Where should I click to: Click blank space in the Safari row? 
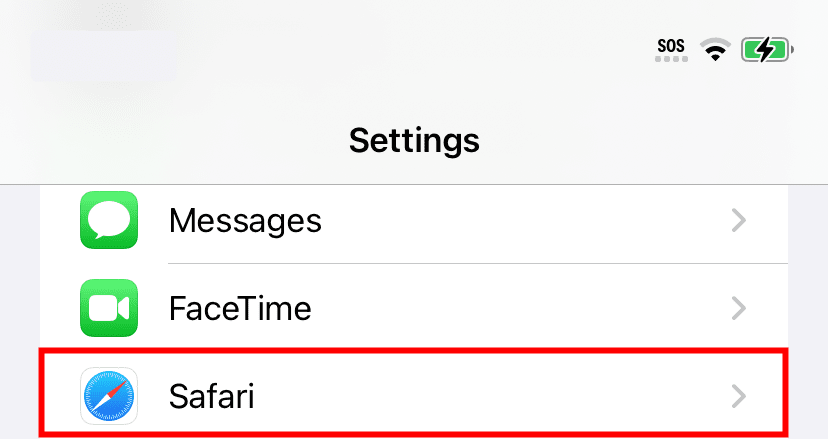(500, 396)
